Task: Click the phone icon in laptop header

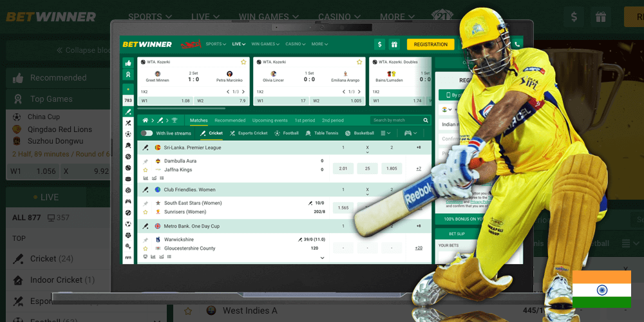Action: click(x=517, y=44)
